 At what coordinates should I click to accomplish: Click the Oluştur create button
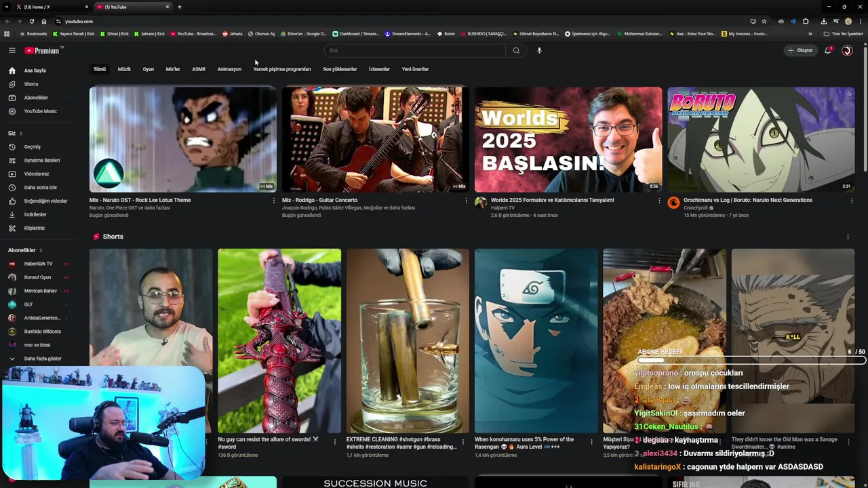(800, 50)
